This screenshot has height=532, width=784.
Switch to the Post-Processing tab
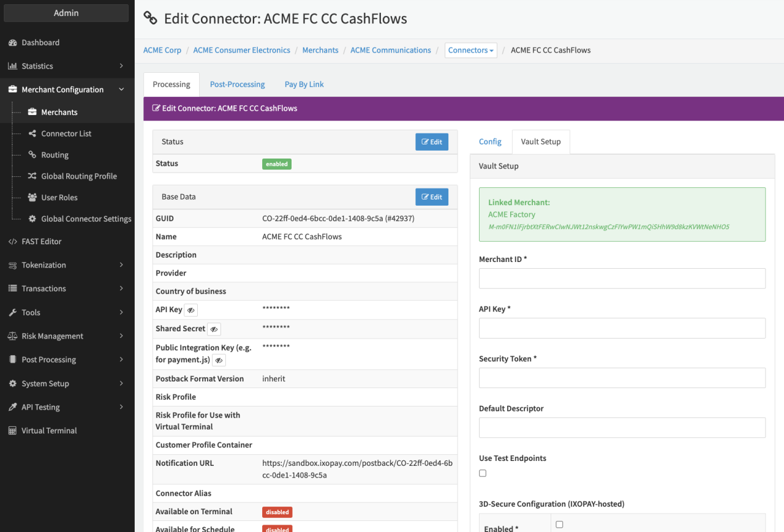tap(237, 84)
